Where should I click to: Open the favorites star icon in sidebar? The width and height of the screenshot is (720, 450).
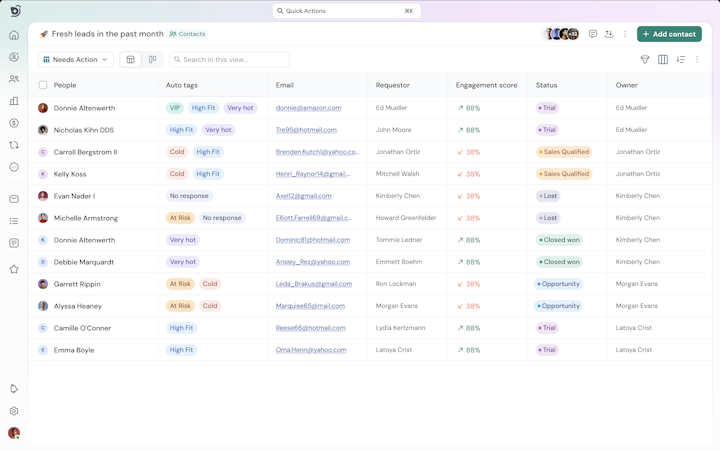[14, 269]
